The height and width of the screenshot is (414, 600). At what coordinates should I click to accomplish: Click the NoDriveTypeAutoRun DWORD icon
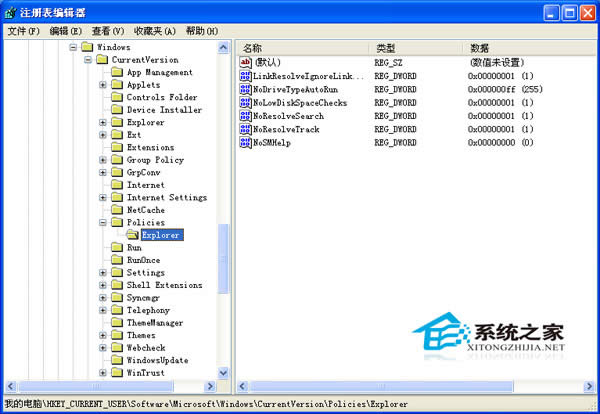pyautogui.click(x=245, y=89)
